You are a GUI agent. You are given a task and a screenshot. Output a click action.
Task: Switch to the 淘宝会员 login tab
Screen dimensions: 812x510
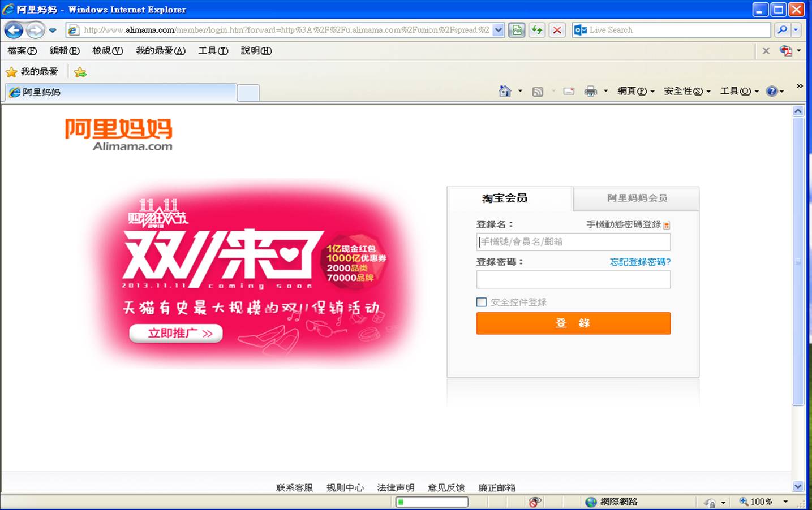(x=510, y=198)
